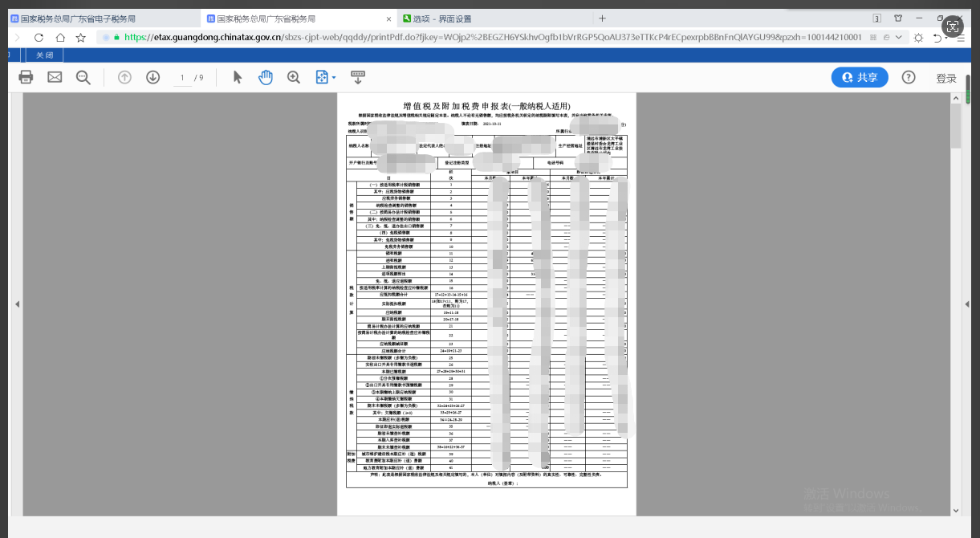The image size is (980, 538).
Task: Click the scrolling mode toolbar icon
Action: [x=358, y=77]
